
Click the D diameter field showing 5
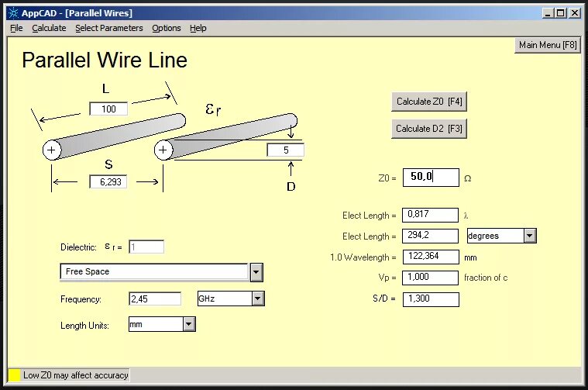[285, 150]
